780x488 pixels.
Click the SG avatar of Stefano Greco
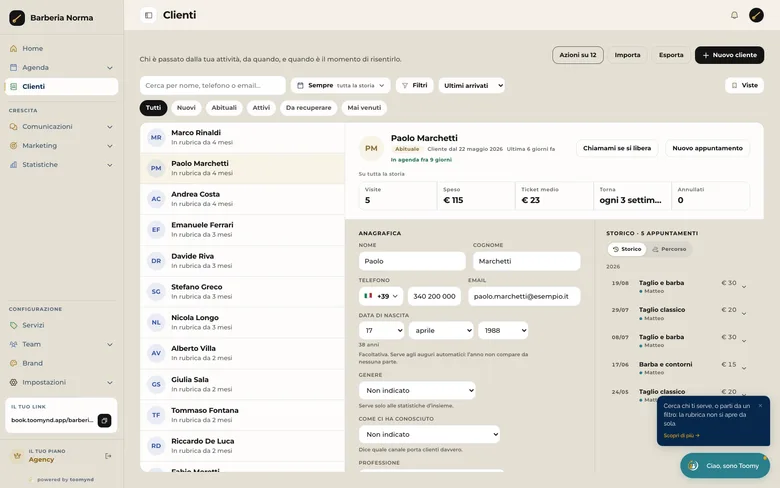pos(156,292)
